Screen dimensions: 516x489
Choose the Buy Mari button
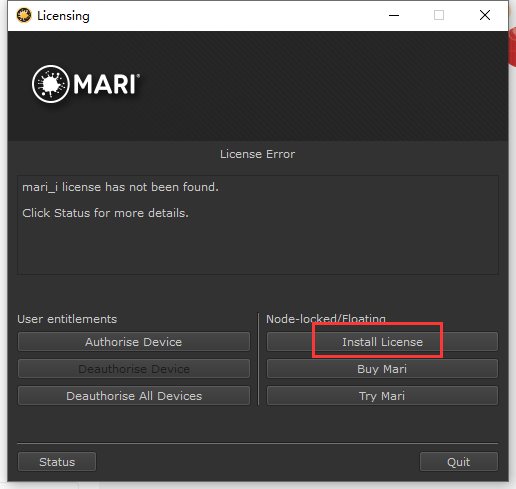[x=382, y=369]
